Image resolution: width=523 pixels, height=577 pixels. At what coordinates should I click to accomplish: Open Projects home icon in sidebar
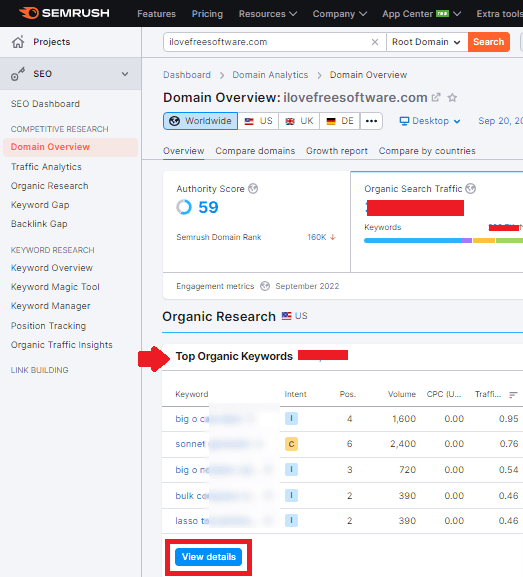click(18, 42)
